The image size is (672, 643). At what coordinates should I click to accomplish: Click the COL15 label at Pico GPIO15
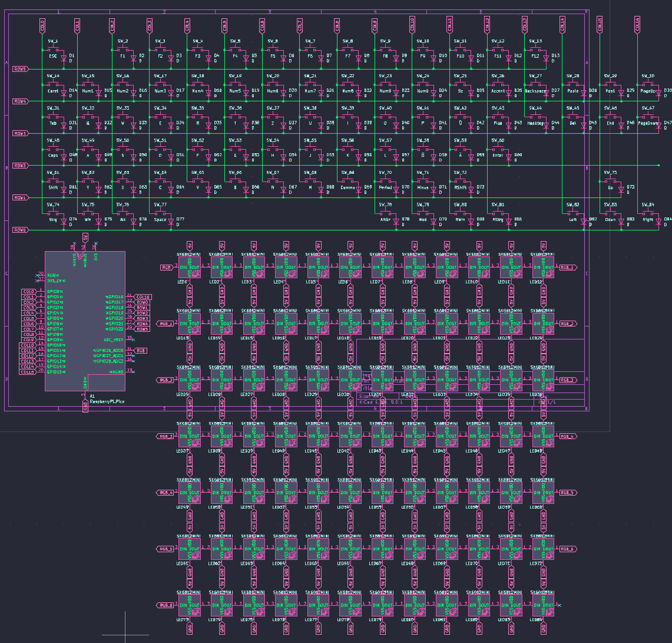(x=28, y=372)
